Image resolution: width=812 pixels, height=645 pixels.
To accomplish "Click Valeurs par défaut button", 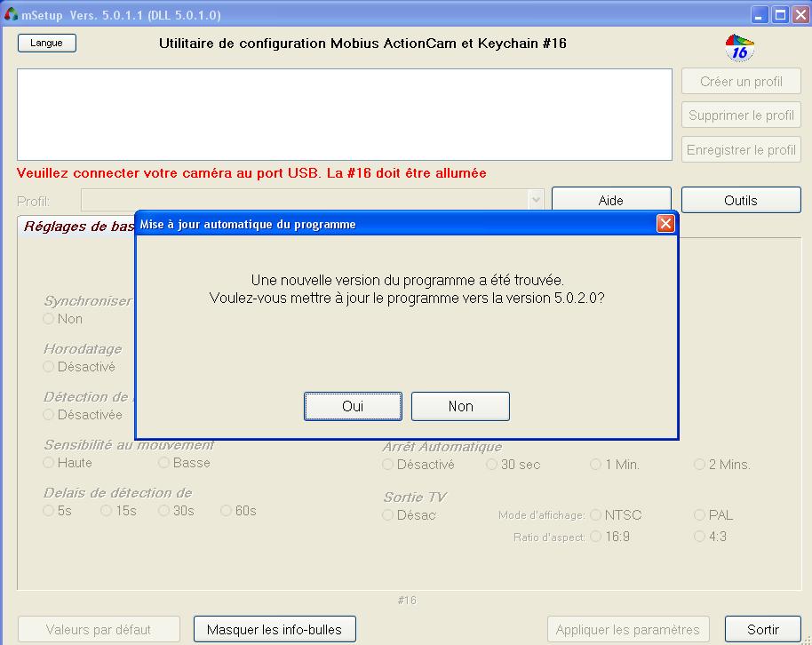I will 99,630.
